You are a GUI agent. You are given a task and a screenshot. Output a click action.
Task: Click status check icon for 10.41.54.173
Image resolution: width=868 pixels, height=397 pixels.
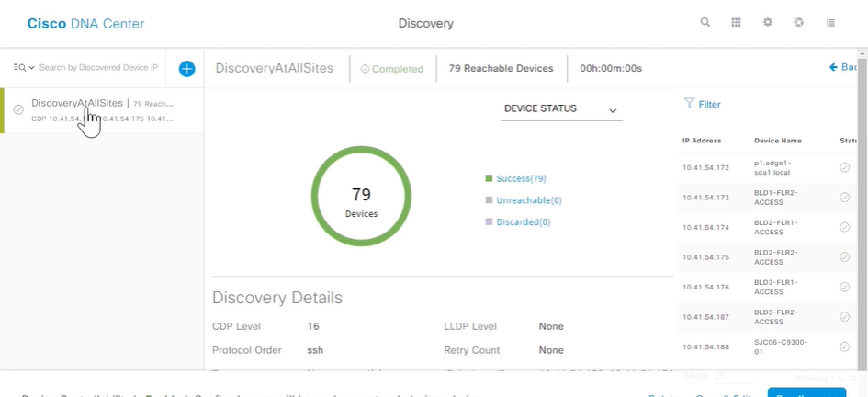pos(844,197)
